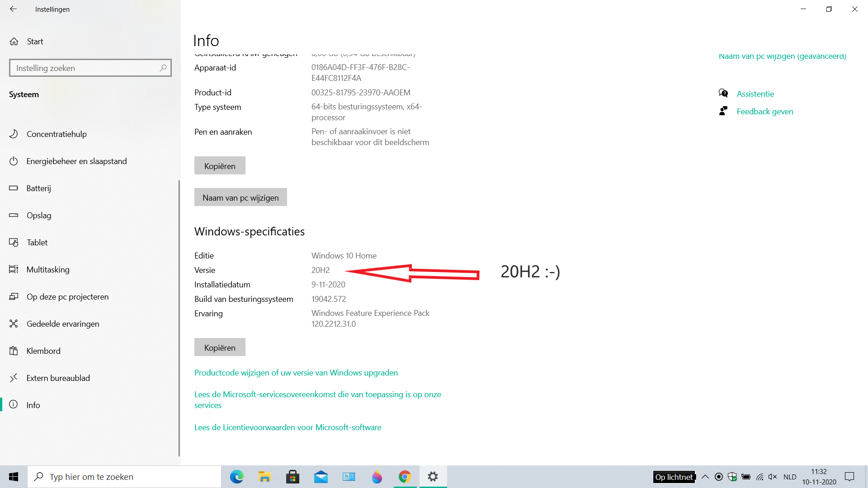Select Energiebeheer en slaapstand

[76, 161]
